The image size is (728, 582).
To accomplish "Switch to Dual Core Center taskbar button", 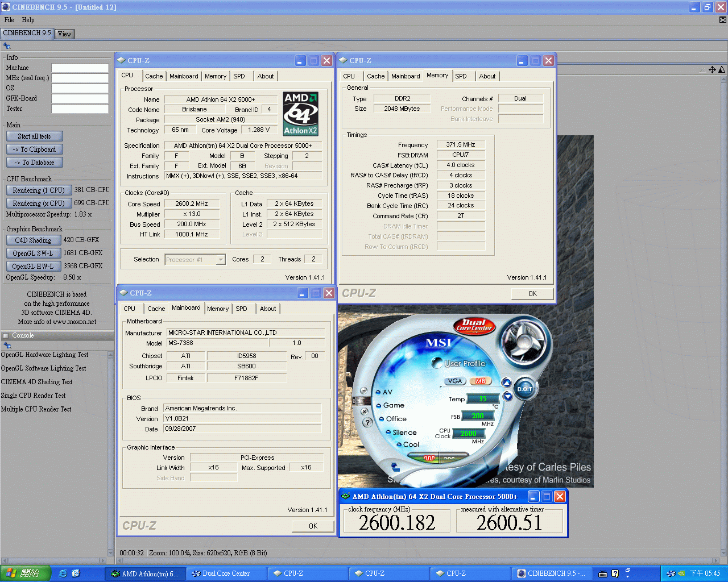I will [226, 573].
